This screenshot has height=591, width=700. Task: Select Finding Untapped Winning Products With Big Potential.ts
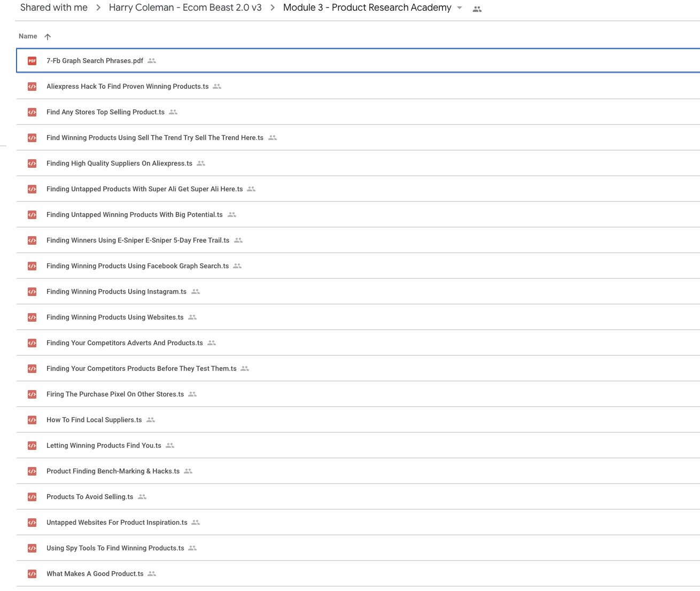(358, 215)
